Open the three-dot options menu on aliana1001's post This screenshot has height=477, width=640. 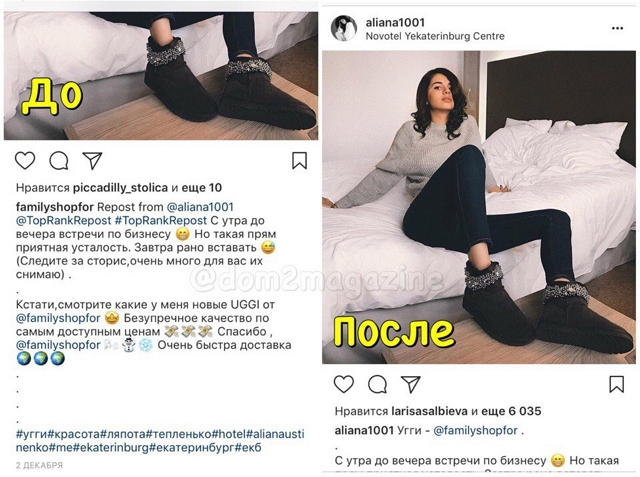pyautogui.click(x=618, y=28)
